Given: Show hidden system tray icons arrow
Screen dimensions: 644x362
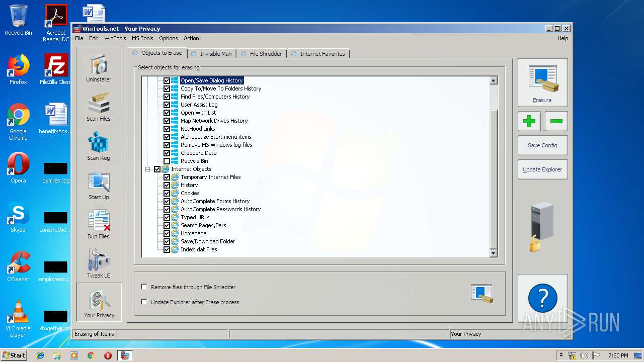Looking at the screenshot, I should (561, 355).
